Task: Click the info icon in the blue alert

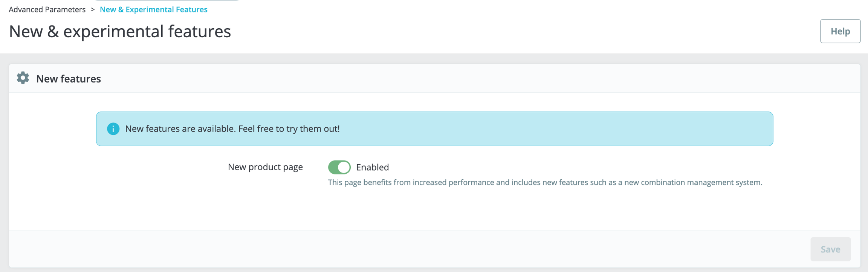Action: (x=113, y=129)
